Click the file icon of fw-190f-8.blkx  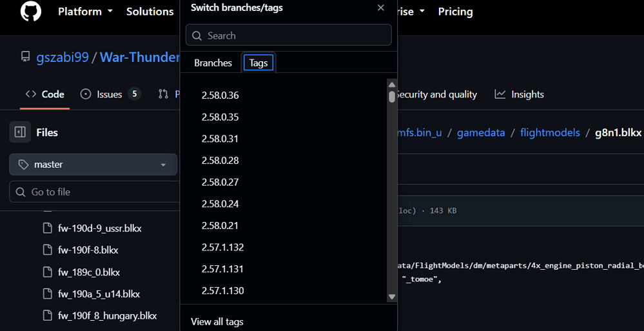[x=48, y=250]
